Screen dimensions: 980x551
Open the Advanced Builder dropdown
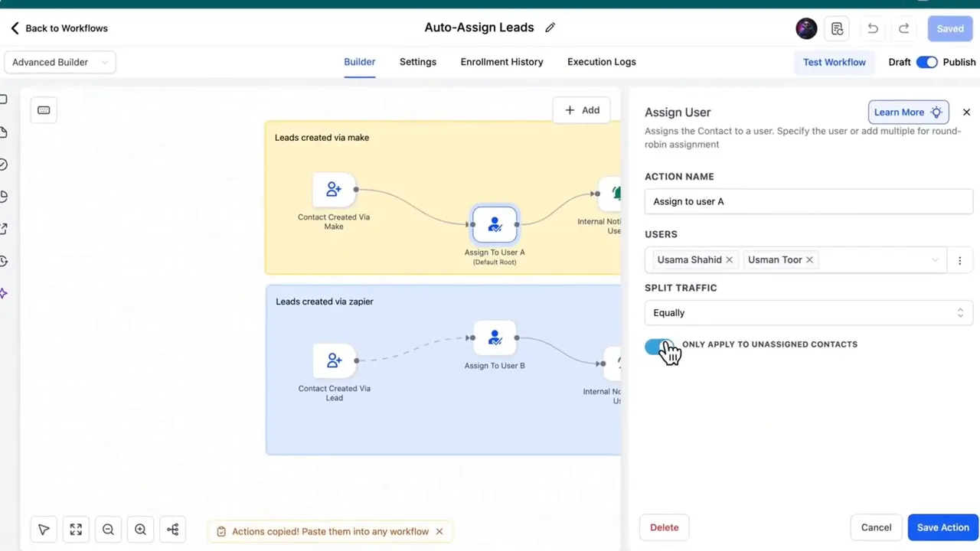(60, 62)
